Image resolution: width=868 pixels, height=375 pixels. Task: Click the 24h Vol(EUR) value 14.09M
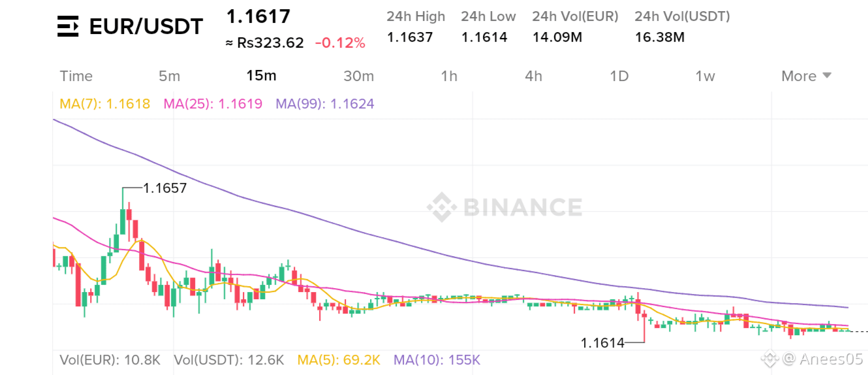(557, 37)
